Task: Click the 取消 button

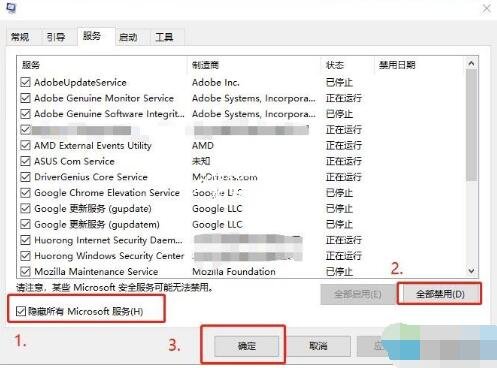Action: [x=318, y=346]
